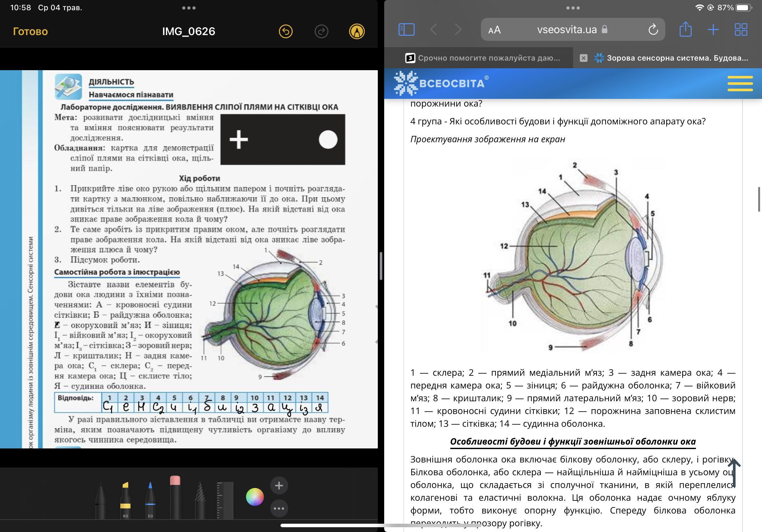Reload the page with refresh icon
762x532 pixels.
[x=653, y=30]
